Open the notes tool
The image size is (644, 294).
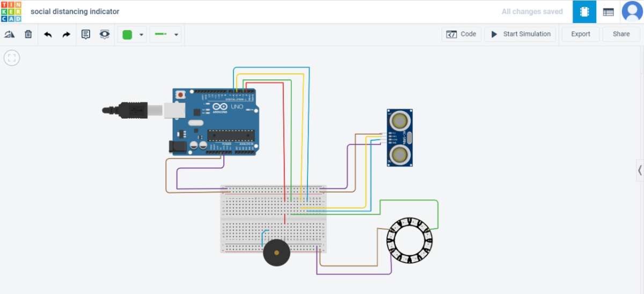[x=86, y=34]
